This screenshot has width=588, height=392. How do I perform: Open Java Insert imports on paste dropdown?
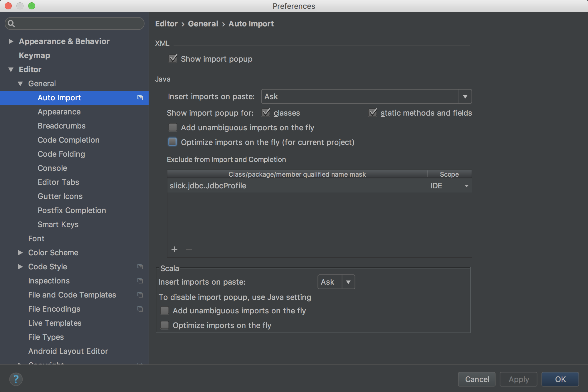pyautogui.click(x=465, y=97)
